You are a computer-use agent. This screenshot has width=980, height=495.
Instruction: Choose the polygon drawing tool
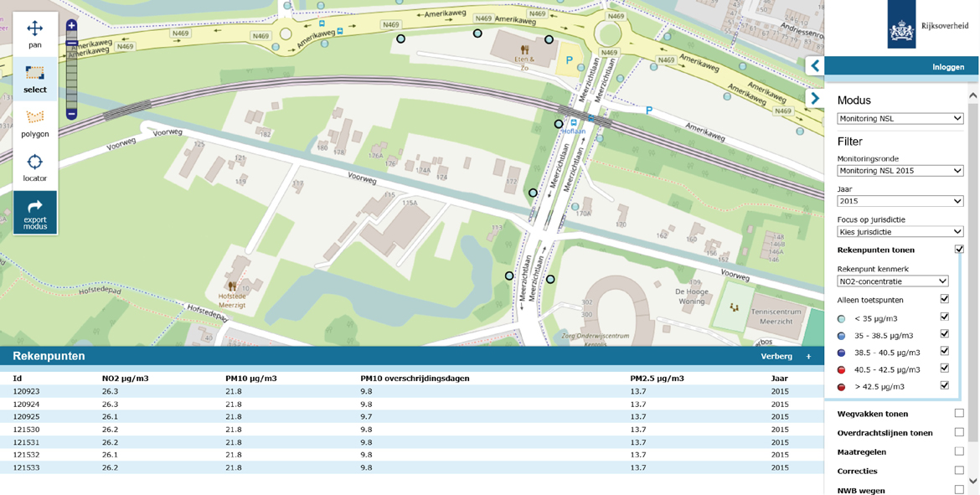34,123
